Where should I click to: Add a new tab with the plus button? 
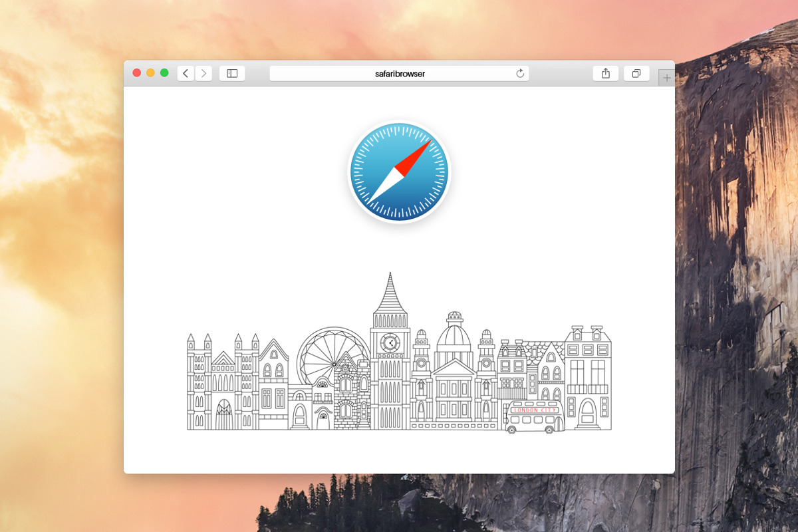click(667, 78)
